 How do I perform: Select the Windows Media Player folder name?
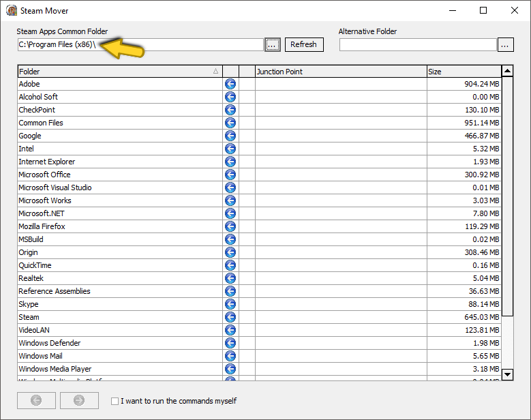(x=55, y=369)
